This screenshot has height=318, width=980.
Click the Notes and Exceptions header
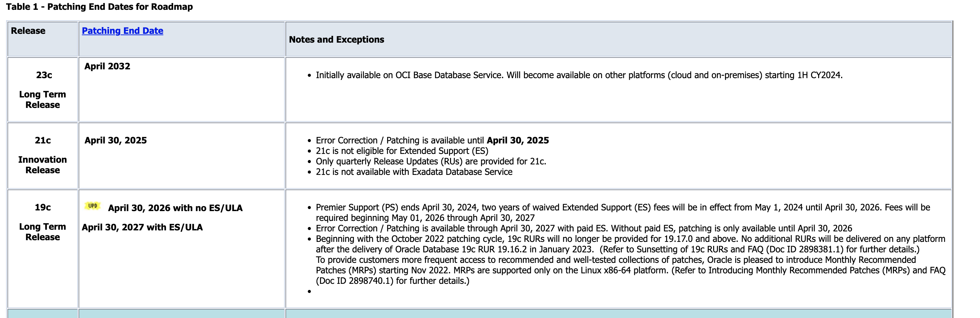point(337,40)
